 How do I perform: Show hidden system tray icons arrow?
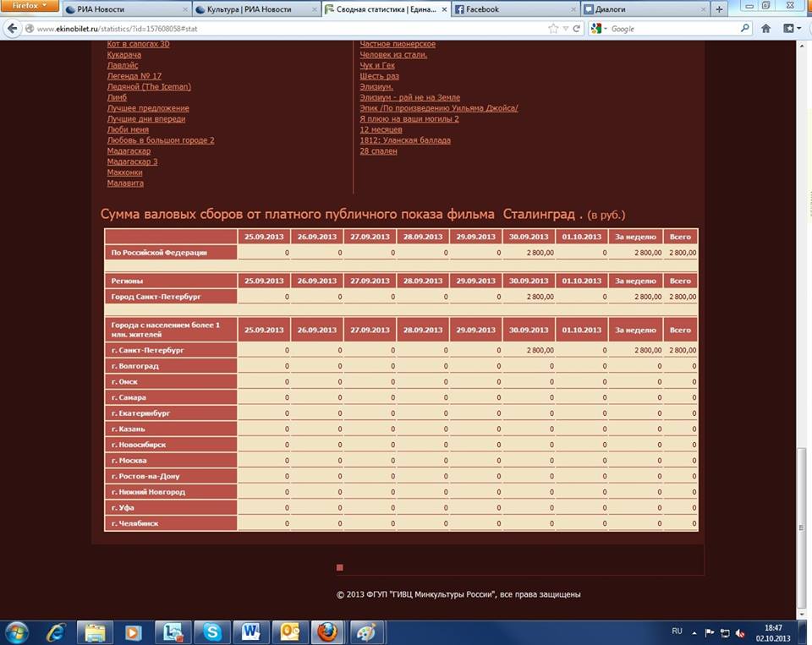click(694, 632)
